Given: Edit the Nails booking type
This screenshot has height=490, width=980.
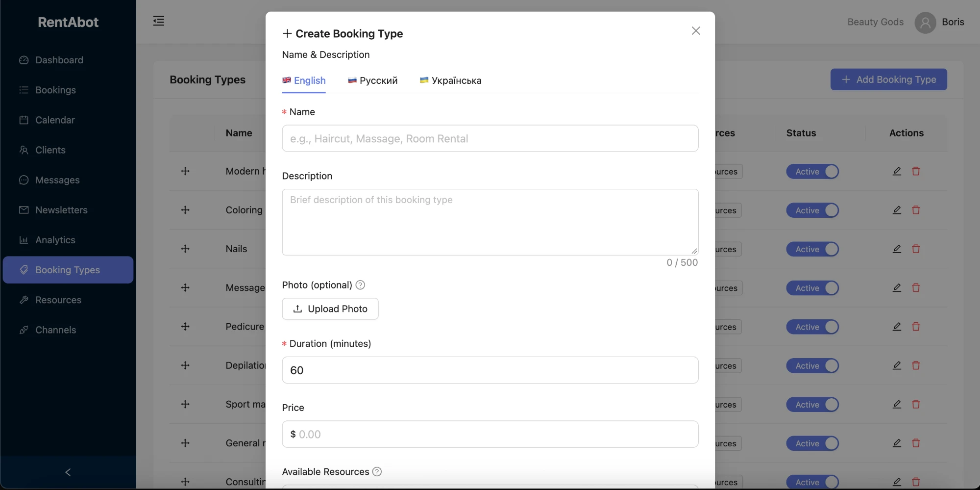Looking at the screenshot, I should (x=897, y=249).
